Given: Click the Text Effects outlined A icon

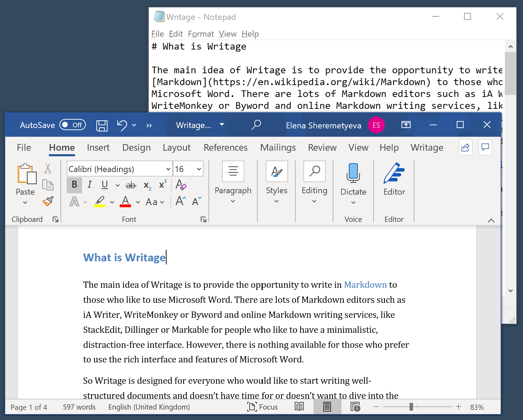Looking at the screenshot, I should tap(74, 202).
